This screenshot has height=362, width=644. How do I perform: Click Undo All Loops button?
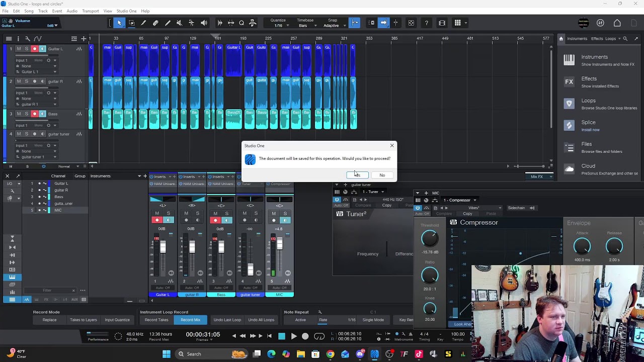point(261,320)
